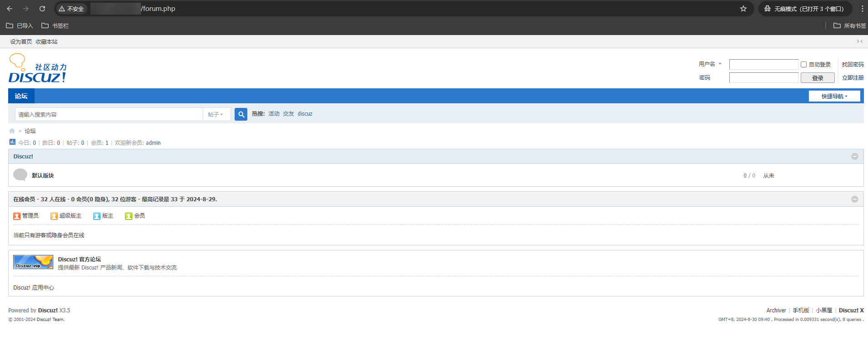Image resolution: width=868 pixels, height=341 pixels.
Task: Enable the 自动登录 checkbox
Action: coord(803,65)
